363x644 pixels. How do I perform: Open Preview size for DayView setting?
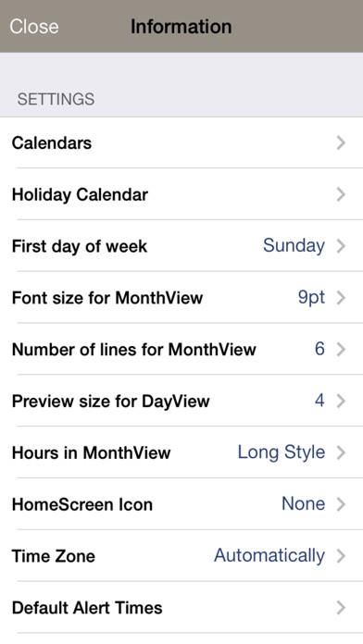coord(181,401)
